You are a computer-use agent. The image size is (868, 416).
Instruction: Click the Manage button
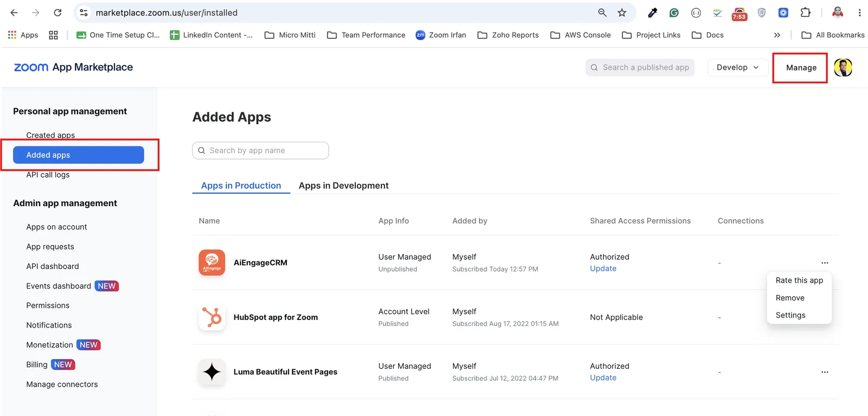click(801, 68)
